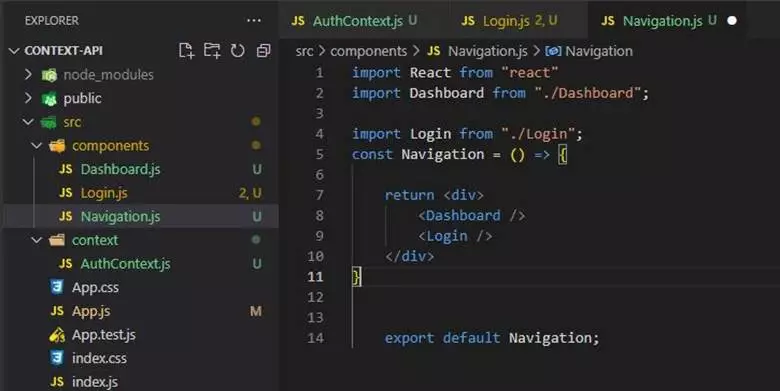Image resolution: width=780 pixels, height=391 pixels.
Task: Open Dashboard.js from the file tree
Action: 120,170
